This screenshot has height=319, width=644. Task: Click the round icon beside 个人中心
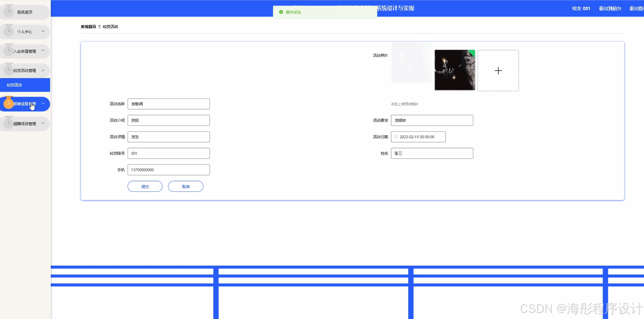(x=8, y=31)
